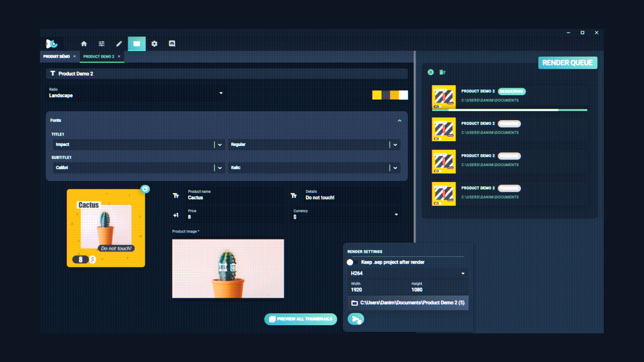Crop the product image with frame icon
Screen dimensions: 644x362
click(x=223, y=267)
